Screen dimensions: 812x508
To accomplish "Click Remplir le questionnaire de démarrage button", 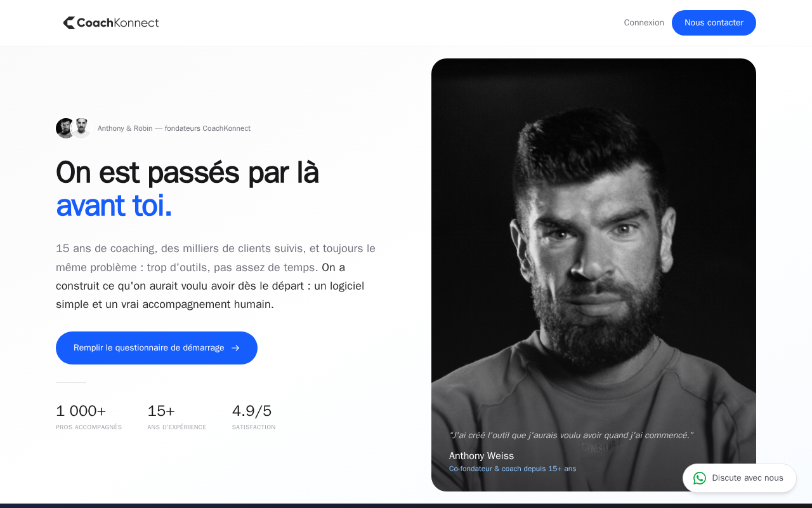I will 157,348.
